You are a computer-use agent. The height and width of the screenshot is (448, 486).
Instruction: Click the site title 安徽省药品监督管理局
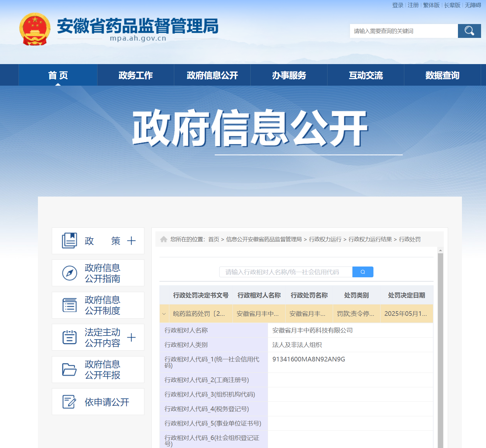point(138,26)
